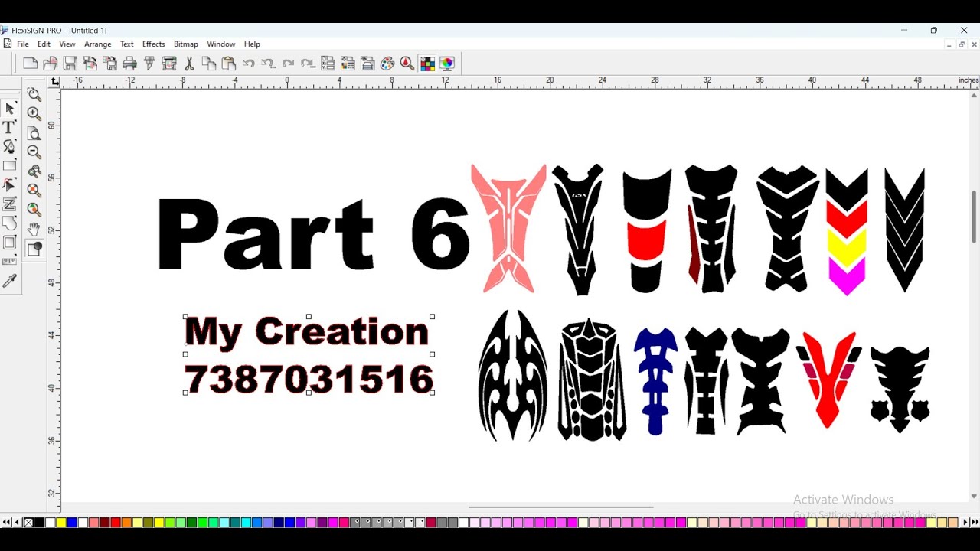
Task: Click the horizontal scrollbar thumb
Action: tap(561, 507)
